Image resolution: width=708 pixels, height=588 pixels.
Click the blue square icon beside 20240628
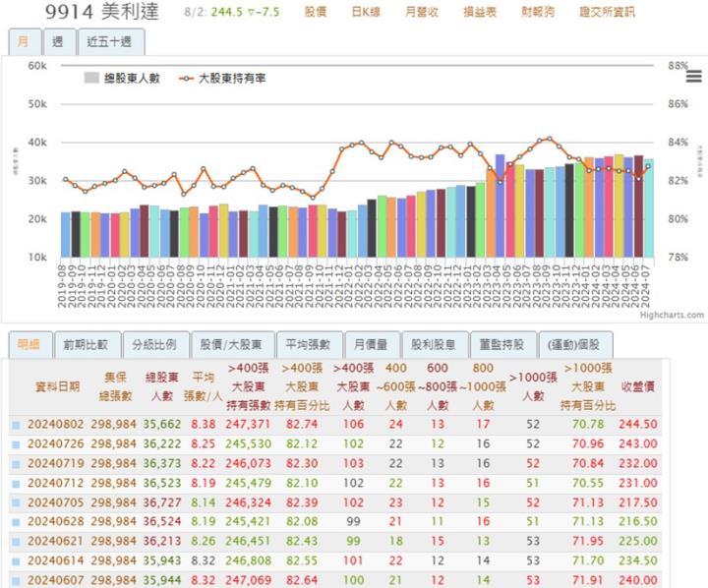16,522
